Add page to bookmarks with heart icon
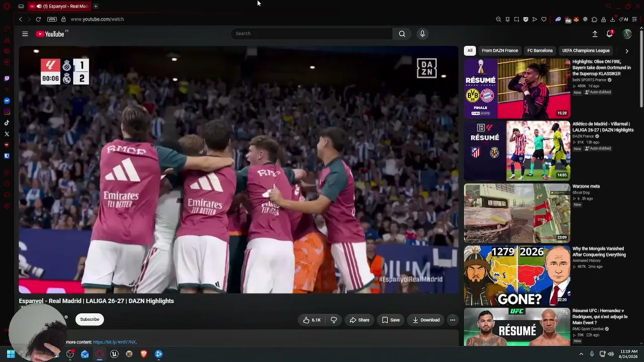The image size is (644, 362). click(x=544, y=19)
